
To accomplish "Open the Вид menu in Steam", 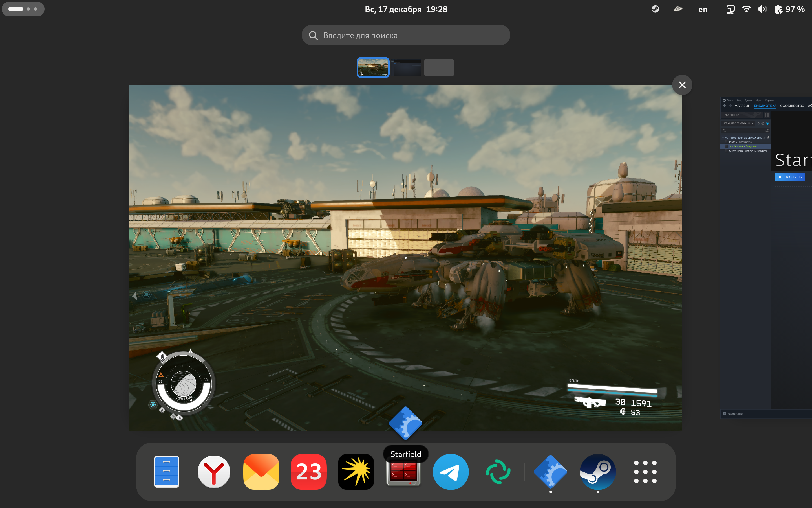I will pos(739,100).
